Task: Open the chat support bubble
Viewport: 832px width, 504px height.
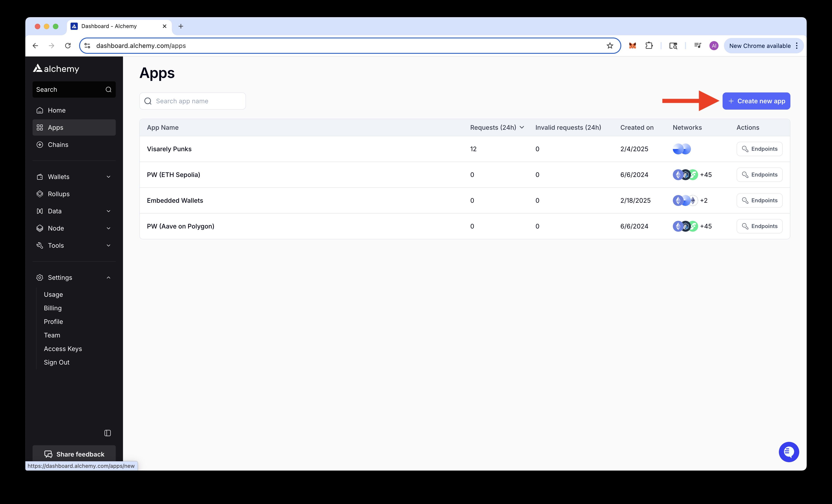Action: pos(789,452)
